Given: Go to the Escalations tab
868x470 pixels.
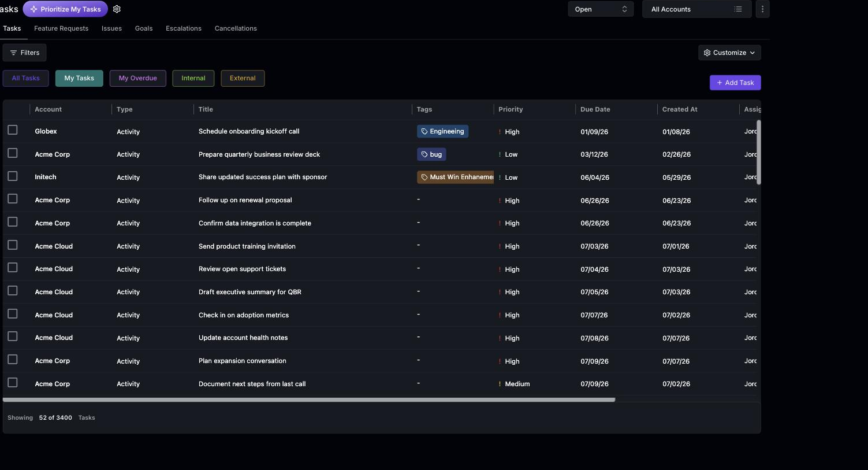Looking at the screenshot, I should (184, 28).
